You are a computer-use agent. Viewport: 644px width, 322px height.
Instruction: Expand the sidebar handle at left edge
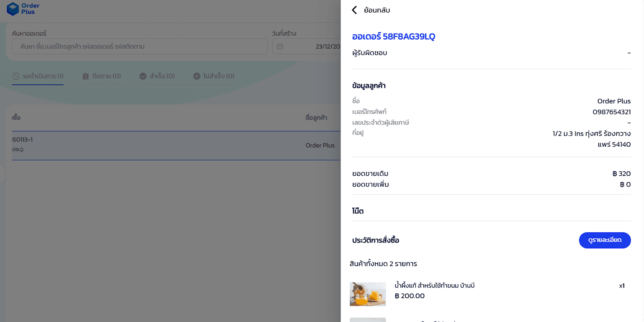pos(2,173)
